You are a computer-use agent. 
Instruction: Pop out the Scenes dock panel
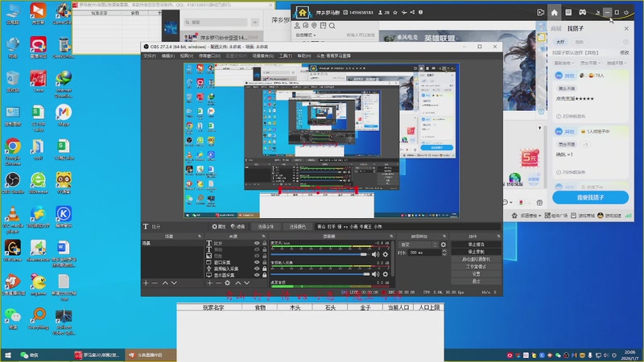(x=200, y=237)
